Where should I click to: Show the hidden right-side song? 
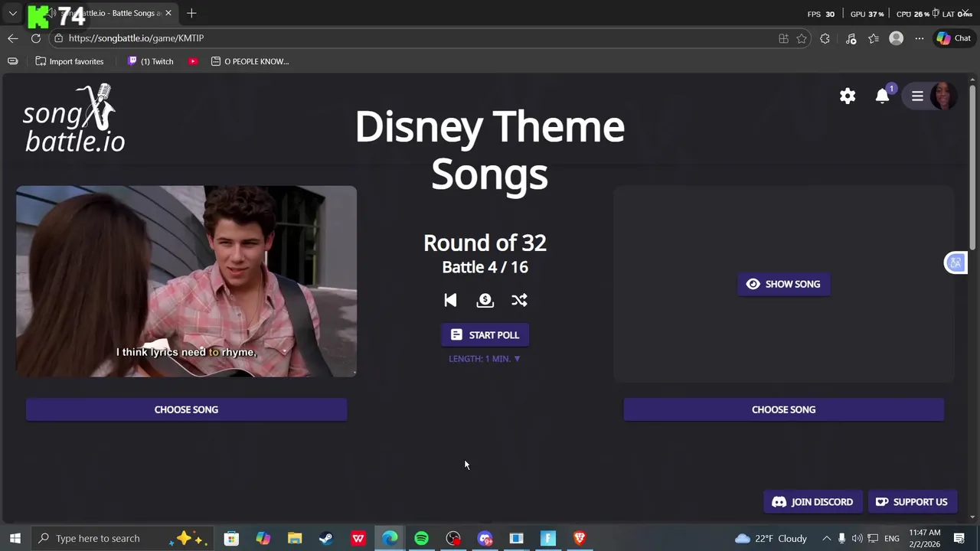(x=783, y=284)
